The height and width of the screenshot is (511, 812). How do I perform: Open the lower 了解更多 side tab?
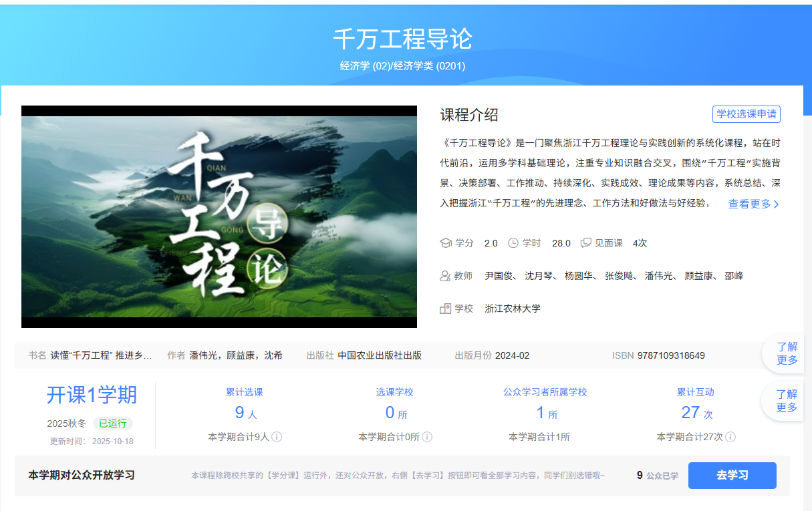pos(787,401)
